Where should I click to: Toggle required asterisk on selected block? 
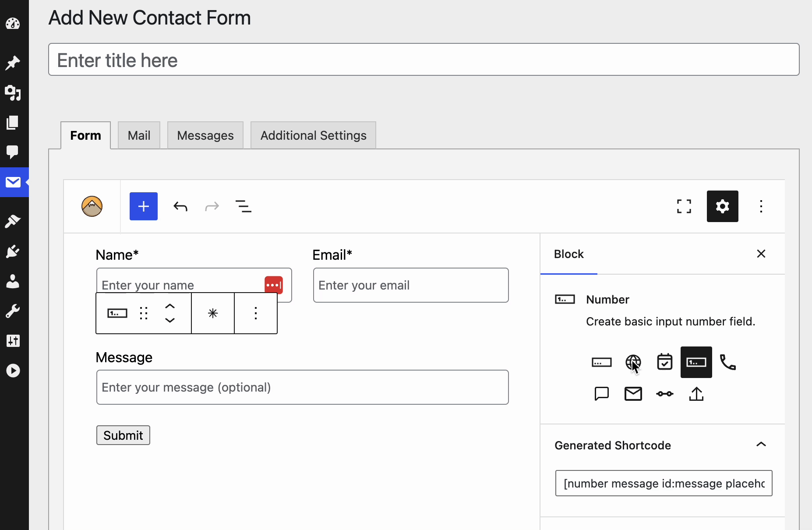pos(213,313)
